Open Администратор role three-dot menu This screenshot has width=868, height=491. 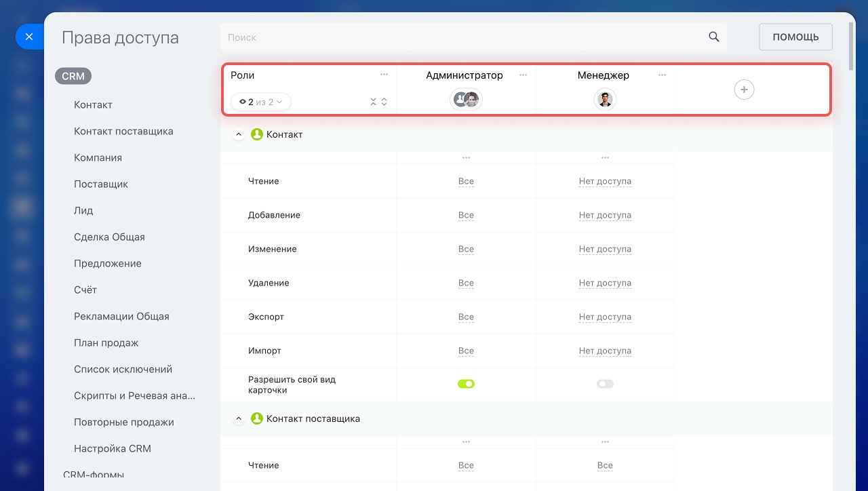(523, 75)
